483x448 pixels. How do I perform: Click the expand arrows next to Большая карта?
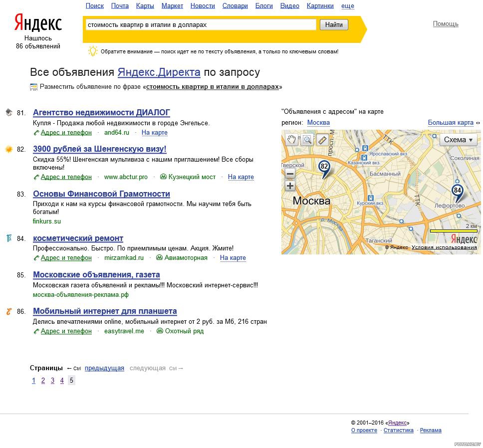tap(478, 123)
